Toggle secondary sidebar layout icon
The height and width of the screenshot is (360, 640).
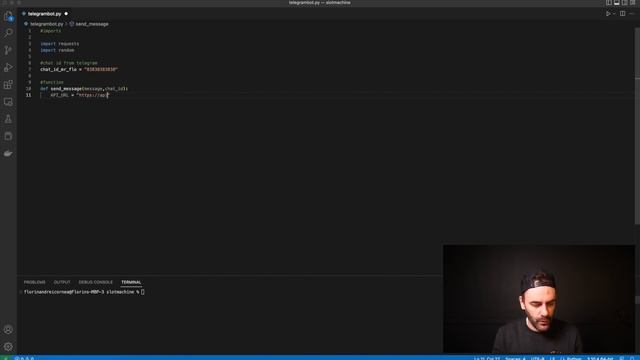point(624,2)
